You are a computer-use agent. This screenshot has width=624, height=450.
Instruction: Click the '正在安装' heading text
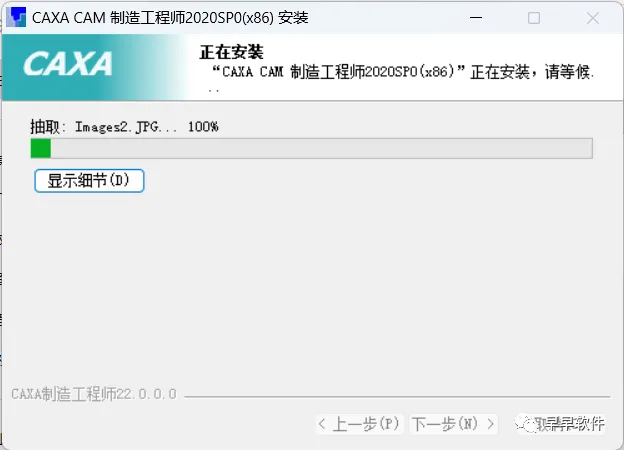tap(231, 52)
